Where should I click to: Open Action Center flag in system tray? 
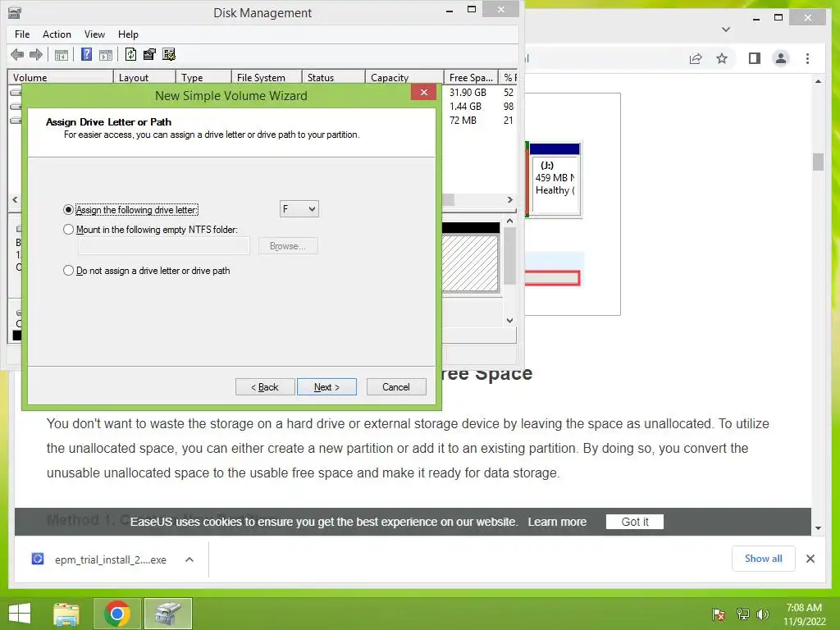pos(719,614)
